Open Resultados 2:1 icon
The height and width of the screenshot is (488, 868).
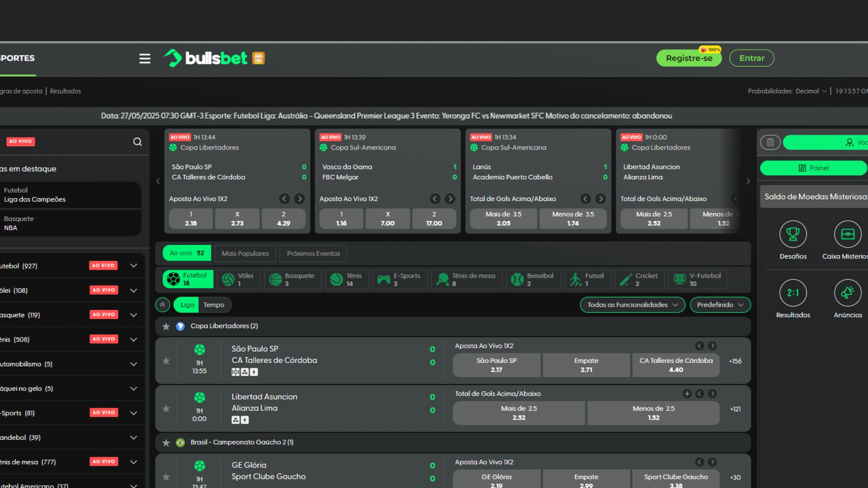click(793, 293)
